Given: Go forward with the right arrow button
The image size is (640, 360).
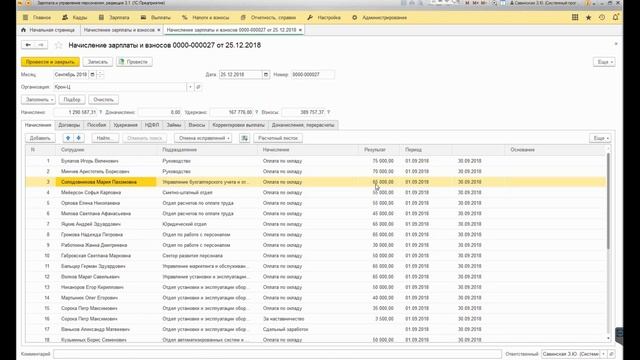Looking at the screenshot, I should pos(41,45).
